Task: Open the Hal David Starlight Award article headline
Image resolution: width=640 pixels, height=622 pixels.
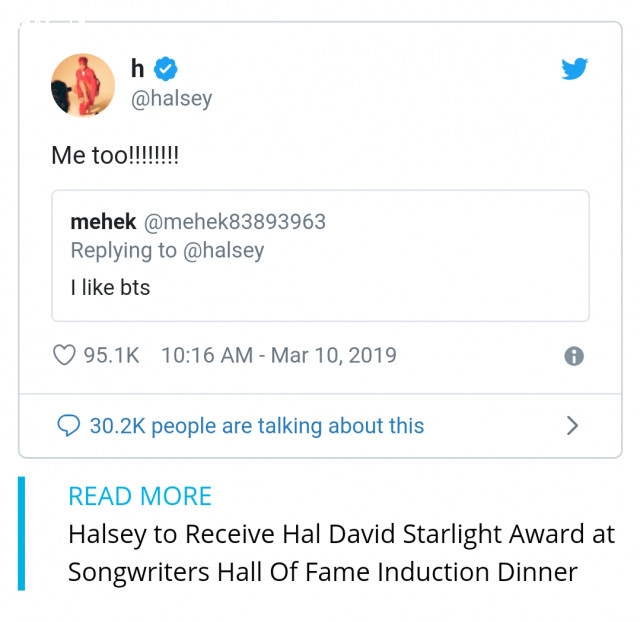Action: [342, 553]
